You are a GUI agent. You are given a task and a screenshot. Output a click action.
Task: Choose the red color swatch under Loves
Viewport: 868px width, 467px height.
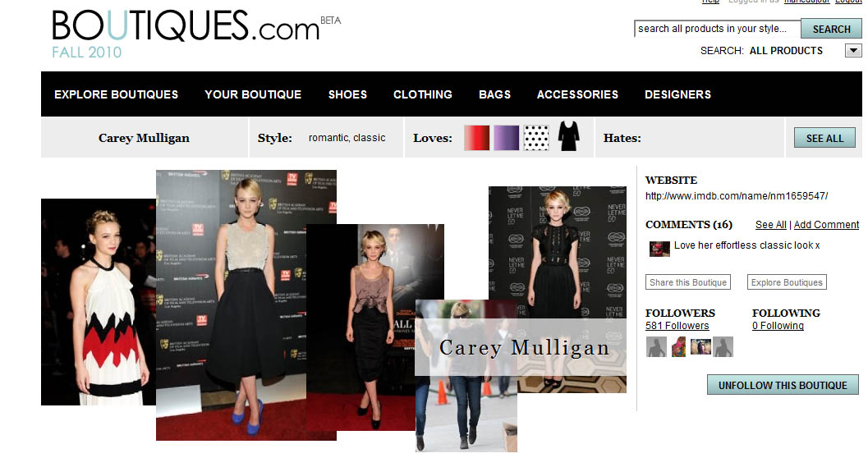476,138
